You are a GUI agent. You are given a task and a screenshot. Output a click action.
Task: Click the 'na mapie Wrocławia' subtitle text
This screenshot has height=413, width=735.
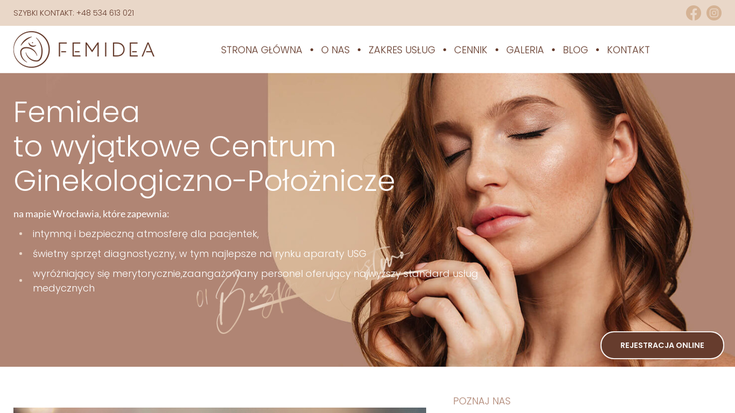(x=91, y=214)
